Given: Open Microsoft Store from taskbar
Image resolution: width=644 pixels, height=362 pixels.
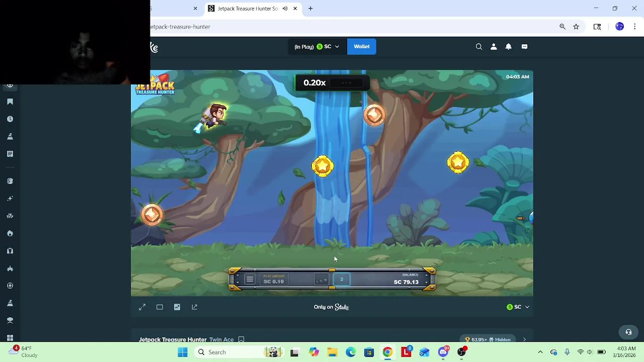Looking at the screenshot, I should 369,352.
